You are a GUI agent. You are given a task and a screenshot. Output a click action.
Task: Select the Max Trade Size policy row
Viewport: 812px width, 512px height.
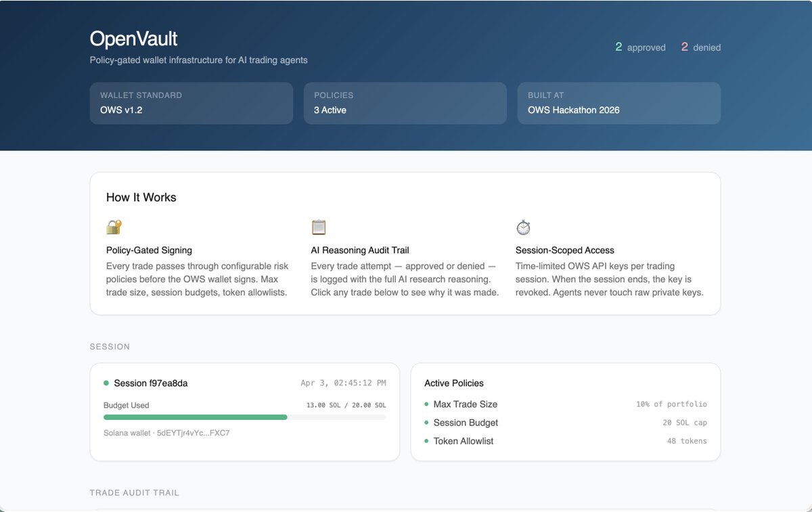[x=566, y=404]
